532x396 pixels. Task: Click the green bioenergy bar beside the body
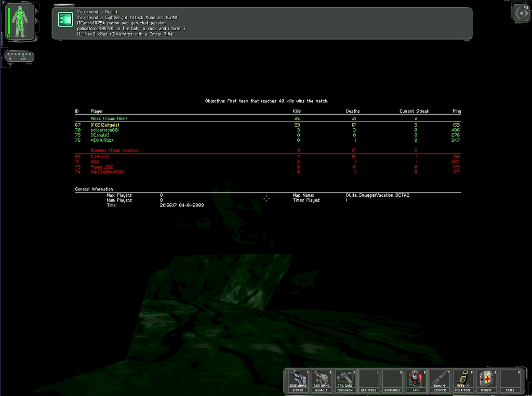click(x=8, y=21)
